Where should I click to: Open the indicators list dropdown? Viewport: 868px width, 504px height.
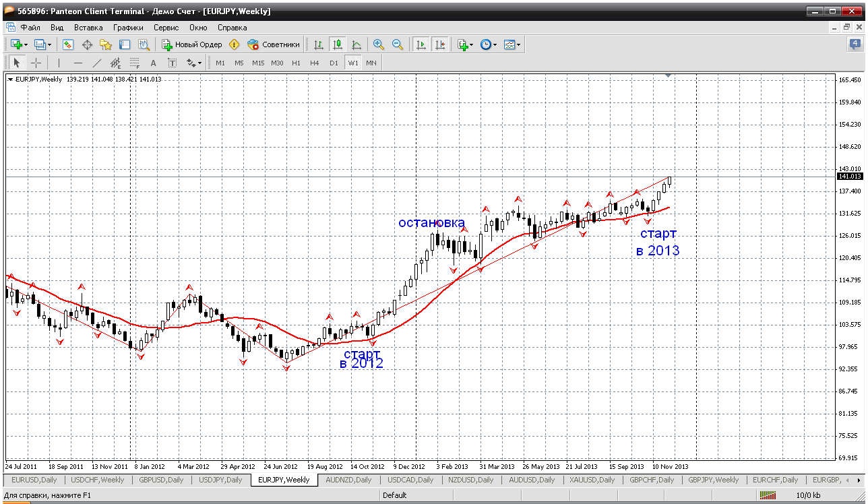[471, 44]
